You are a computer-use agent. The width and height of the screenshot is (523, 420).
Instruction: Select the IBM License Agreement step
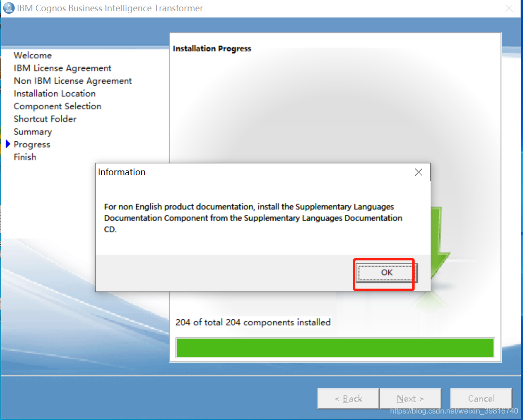coord(62,68)
